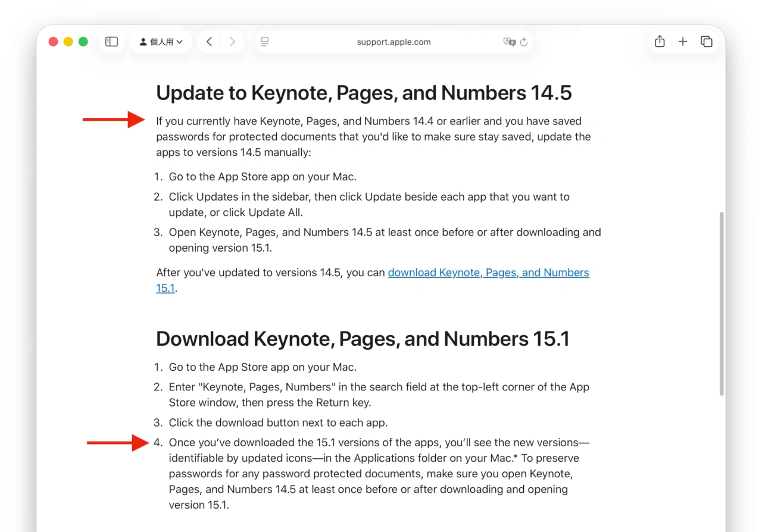Image resolution: width=762 pixels, height=532 pixels.
Task: Click the heading Update to Keynote, Pages, and Numbers 14.5
Action: tap(364, 93)
